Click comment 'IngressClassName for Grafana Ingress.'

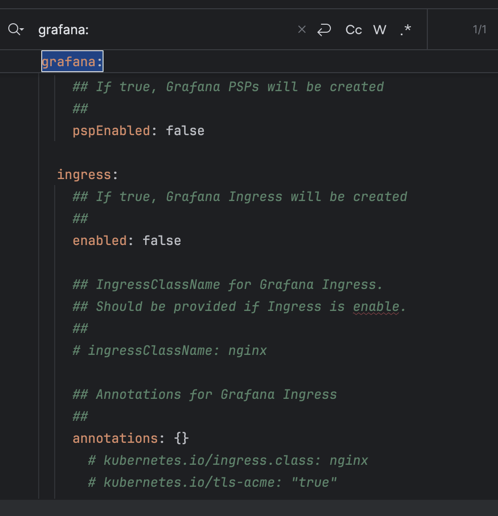[x=228, y=285]
